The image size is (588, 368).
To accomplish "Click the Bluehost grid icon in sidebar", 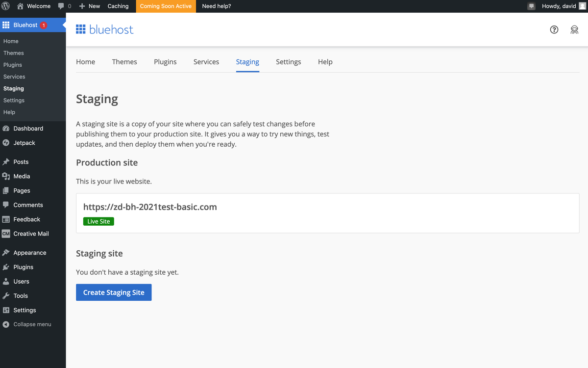I will 6,25.
